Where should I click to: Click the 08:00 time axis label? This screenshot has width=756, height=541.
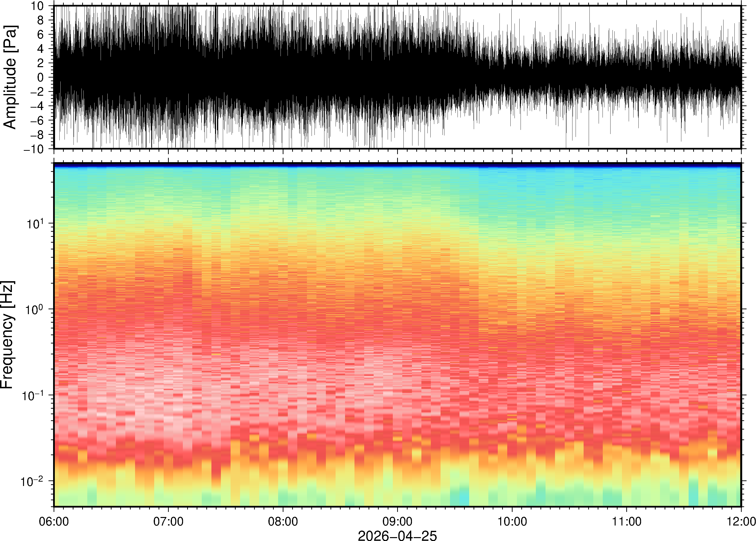[x=283, y=521]
